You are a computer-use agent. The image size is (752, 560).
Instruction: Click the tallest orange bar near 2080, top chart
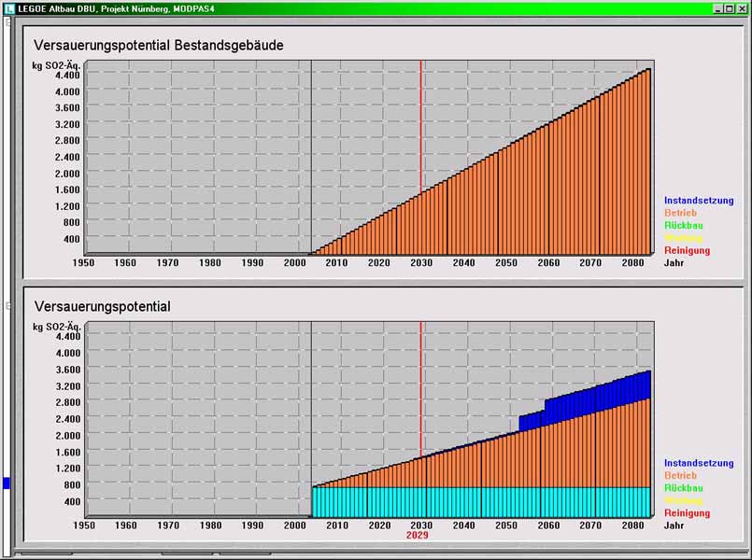pyautogui.click(x=645, y=159)
